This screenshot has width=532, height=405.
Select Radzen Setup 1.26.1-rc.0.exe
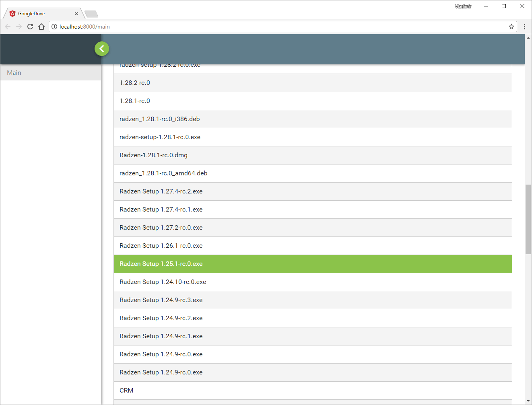pos(313,246)
